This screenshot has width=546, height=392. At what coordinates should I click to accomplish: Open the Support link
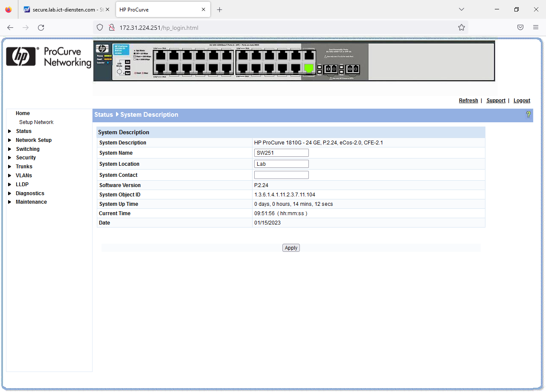point(496,101)
